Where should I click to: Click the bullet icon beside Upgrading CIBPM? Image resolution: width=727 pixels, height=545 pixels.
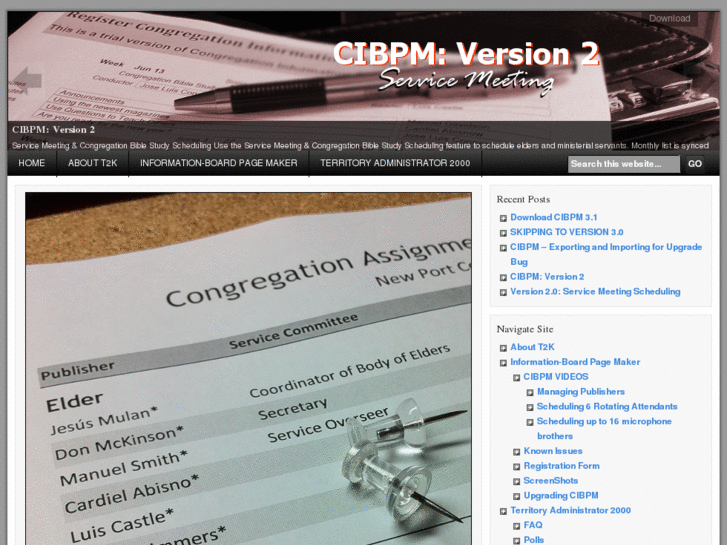coord(517,496)
